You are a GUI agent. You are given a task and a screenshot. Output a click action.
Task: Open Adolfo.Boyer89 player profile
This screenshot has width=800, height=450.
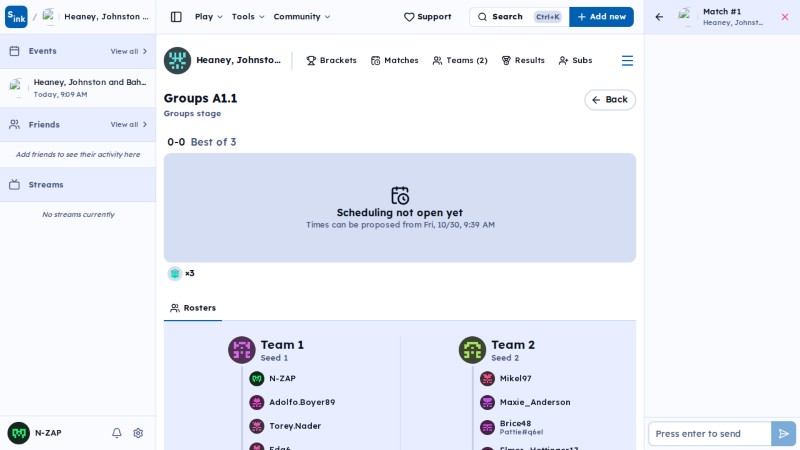(292, 403)
